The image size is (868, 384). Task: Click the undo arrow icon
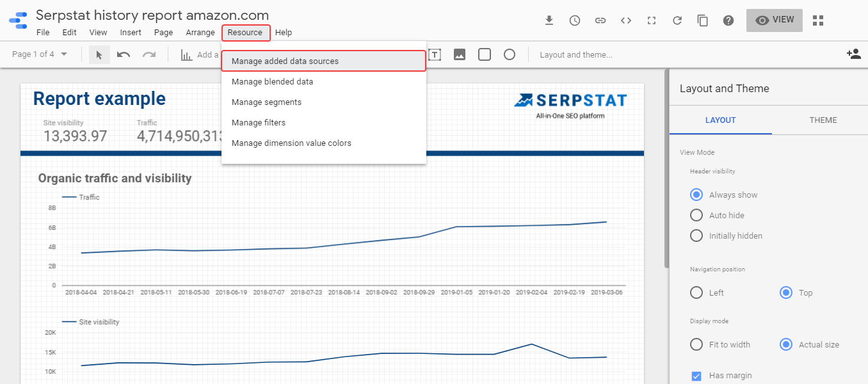(124, 54)
